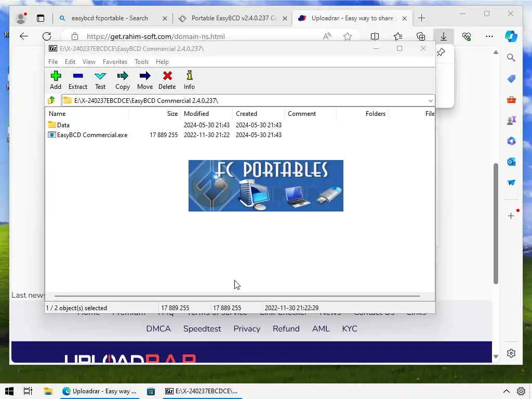Screen dimensions: 532x399
Task: Go up one folder level in 7-Zip
Action: 51,100
